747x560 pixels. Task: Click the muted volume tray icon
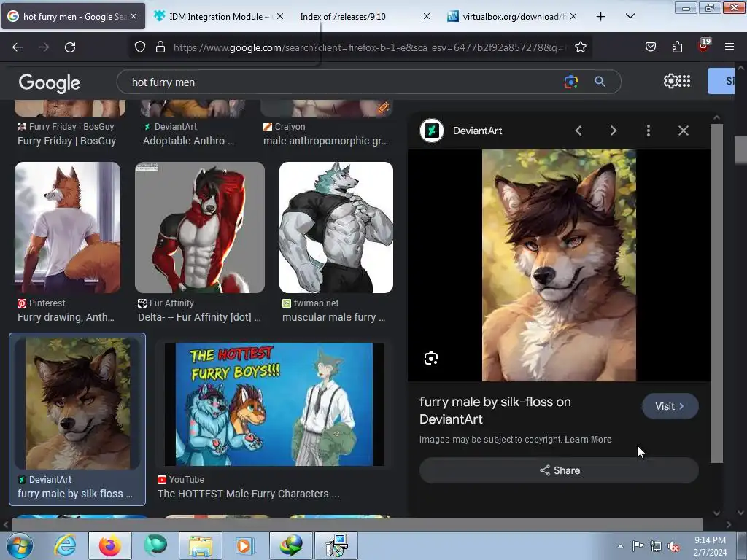(673, 547)
